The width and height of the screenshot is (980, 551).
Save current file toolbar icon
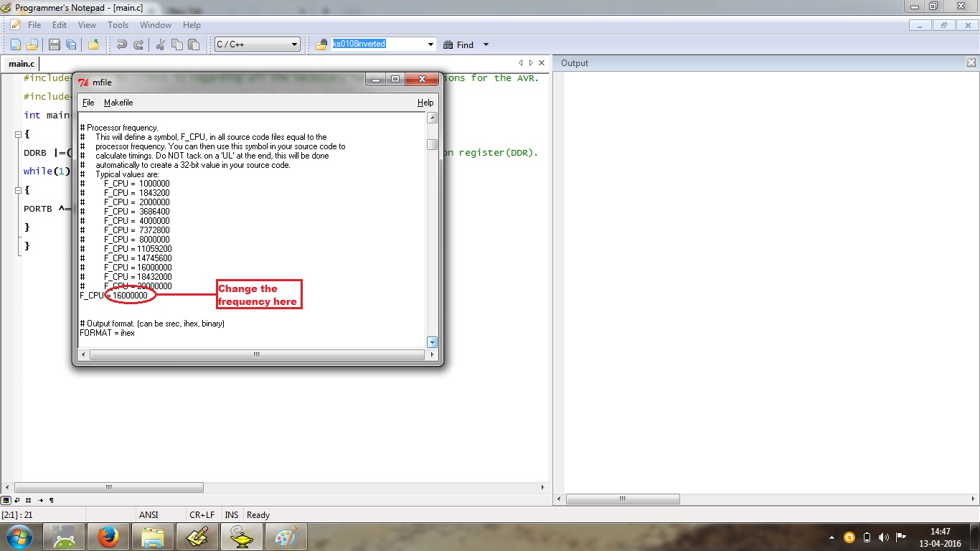[x=55, y=44]
